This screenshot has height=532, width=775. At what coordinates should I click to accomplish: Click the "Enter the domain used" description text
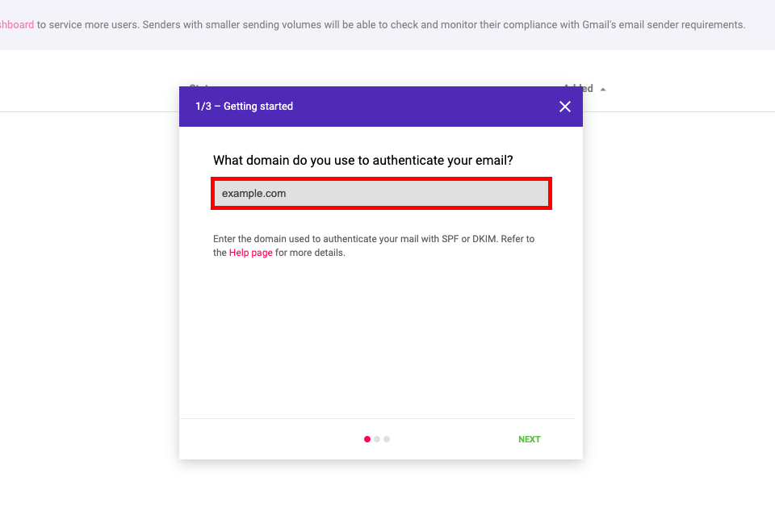pyautogui.click(x=374, y=245)
